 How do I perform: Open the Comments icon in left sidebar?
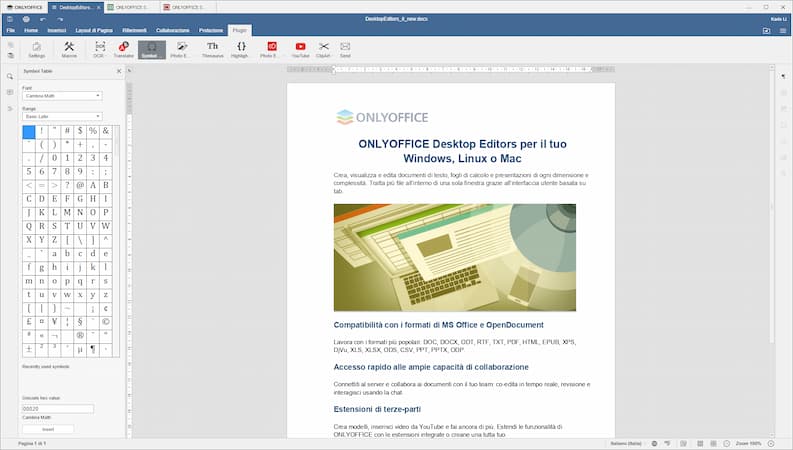10,93
